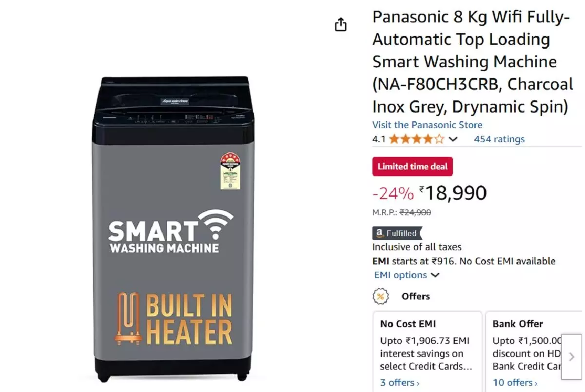Image resolution: width=585 pixels, height=392 pixels.
Task: Click the Amazon Fulfilled badge
Action: point(397,233)
